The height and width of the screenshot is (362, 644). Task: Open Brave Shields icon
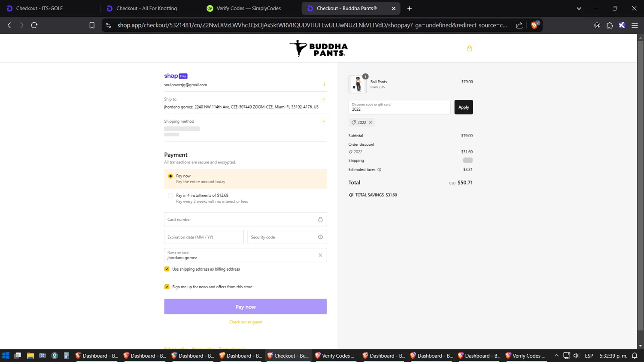pyautogui.click(x=535, y=25)
